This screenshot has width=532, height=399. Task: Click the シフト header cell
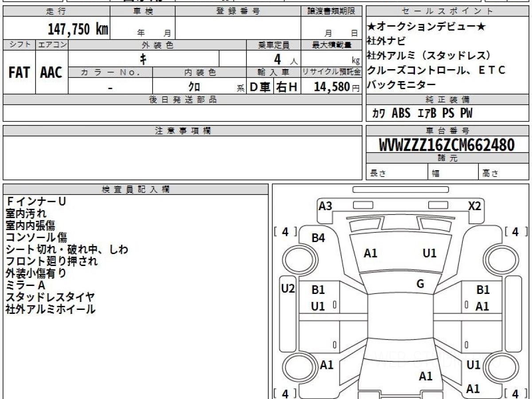point(20,45)
